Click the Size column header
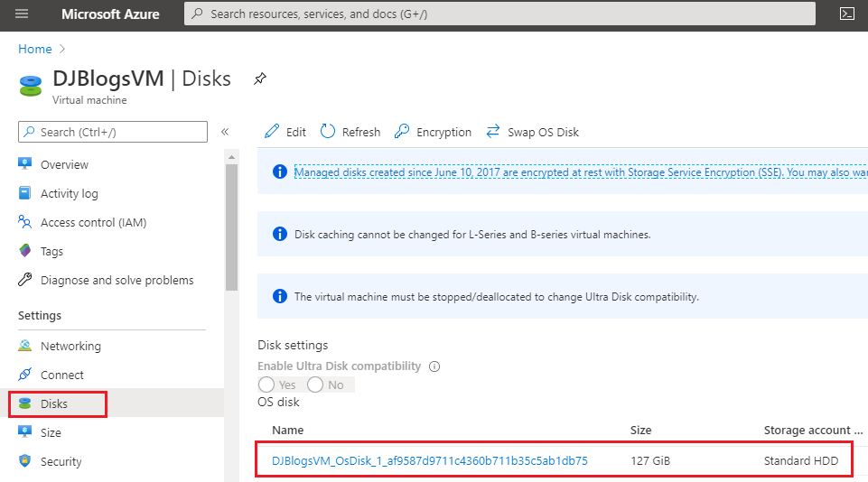Image resolution: width=868 pixels, height=482 pixels. coord(640,430)
